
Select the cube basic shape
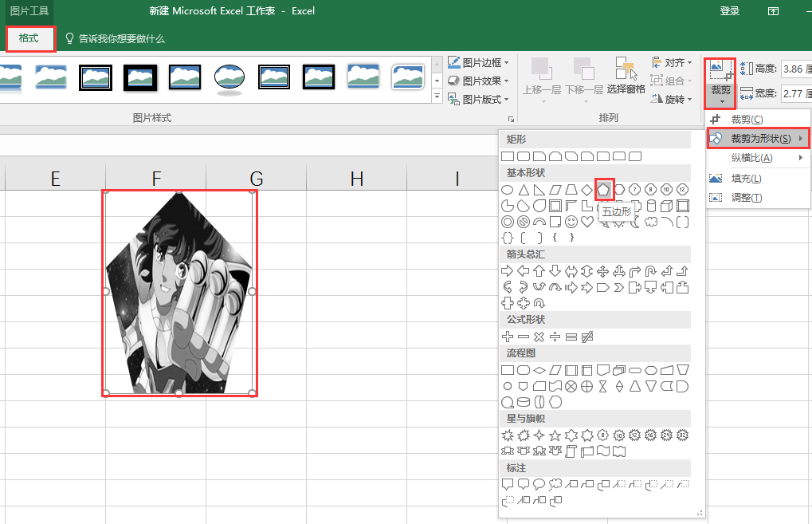pyautogui.click(x=667, y=206)
